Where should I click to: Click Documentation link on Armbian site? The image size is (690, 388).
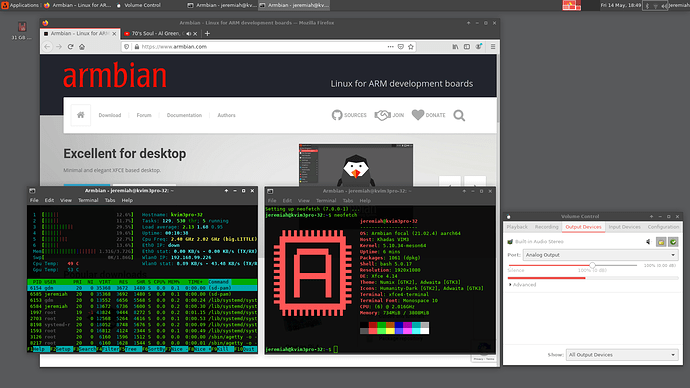point(184,115)
